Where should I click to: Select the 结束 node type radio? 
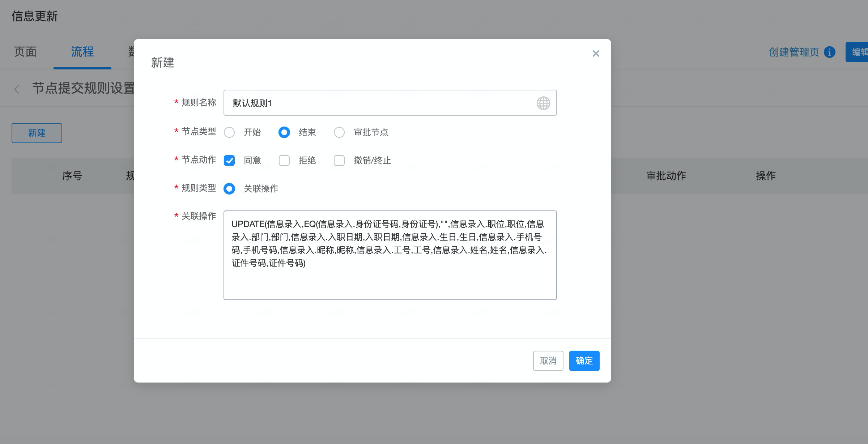point(284,132)
